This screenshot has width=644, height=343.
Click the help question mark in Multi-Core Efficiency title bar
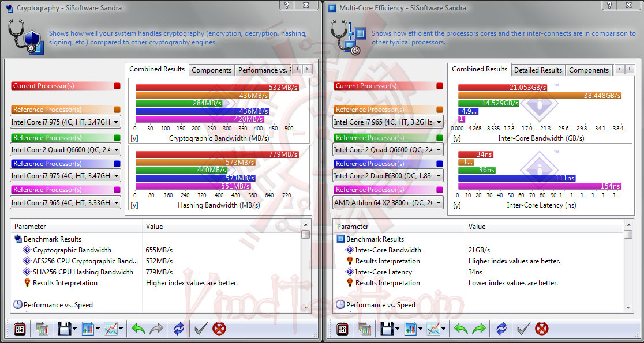(609, 5)
